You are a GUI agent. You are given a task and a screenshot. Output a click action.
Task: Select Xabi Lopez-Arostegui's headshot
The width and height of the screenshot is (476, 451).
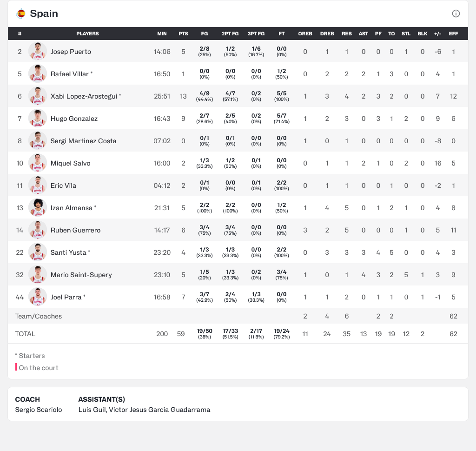[38, 96]
